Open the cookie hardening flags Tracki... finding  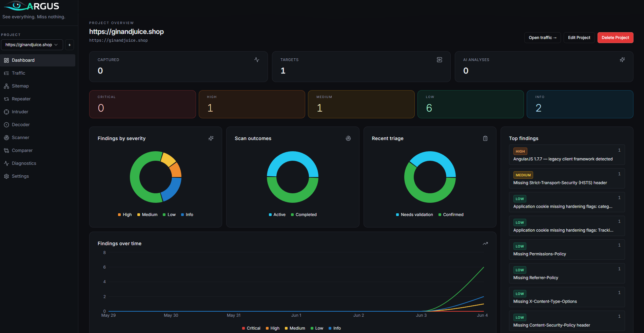567,226
